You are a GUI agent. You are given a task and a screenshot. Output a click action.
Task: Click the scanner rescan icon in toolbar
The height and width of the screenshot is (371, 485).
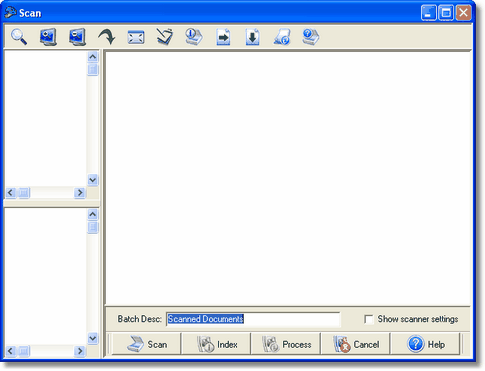click(x=165, y=37)
